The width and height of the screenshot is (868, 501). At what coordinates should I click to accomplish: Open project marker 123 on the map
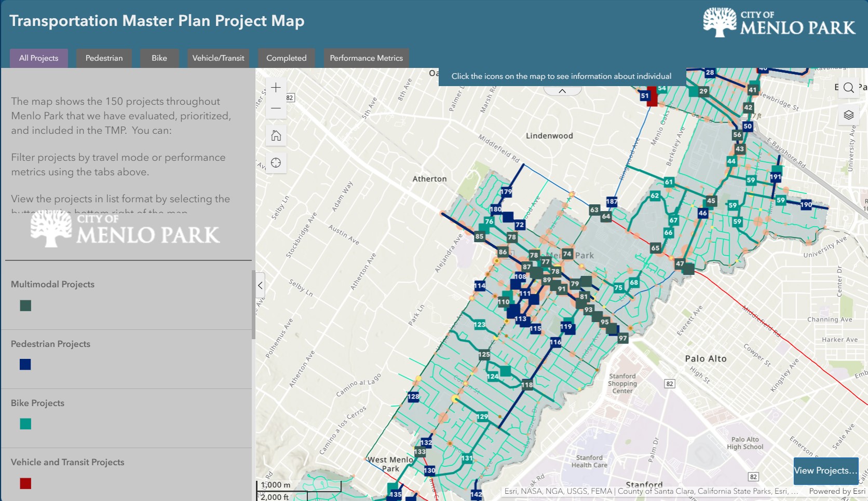(x=480, y=325)
